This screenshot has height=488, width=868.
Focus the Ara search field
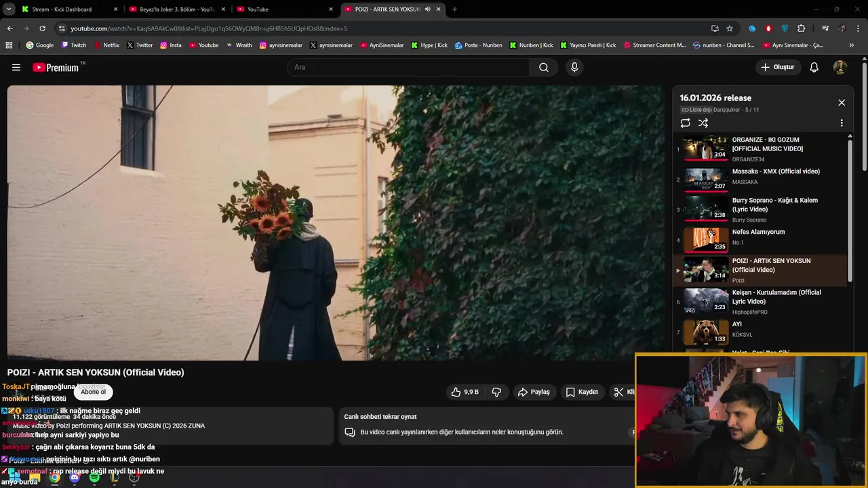pyautogui.click(x=407, y=67)
